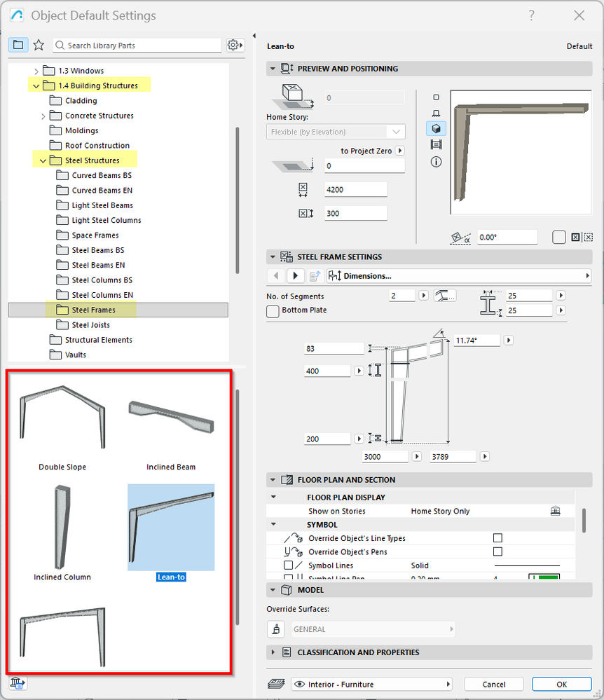Select the Cladding folder
The height and width of the screenshot is (700, 604).
pos(81,101)
